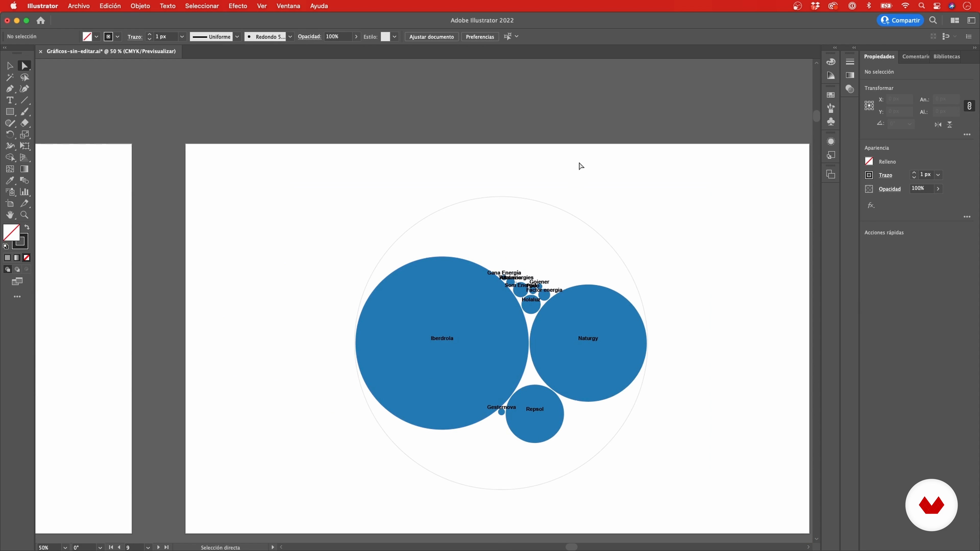Open the Objeto menu
980x551 pixels.
tap(140, 6)
